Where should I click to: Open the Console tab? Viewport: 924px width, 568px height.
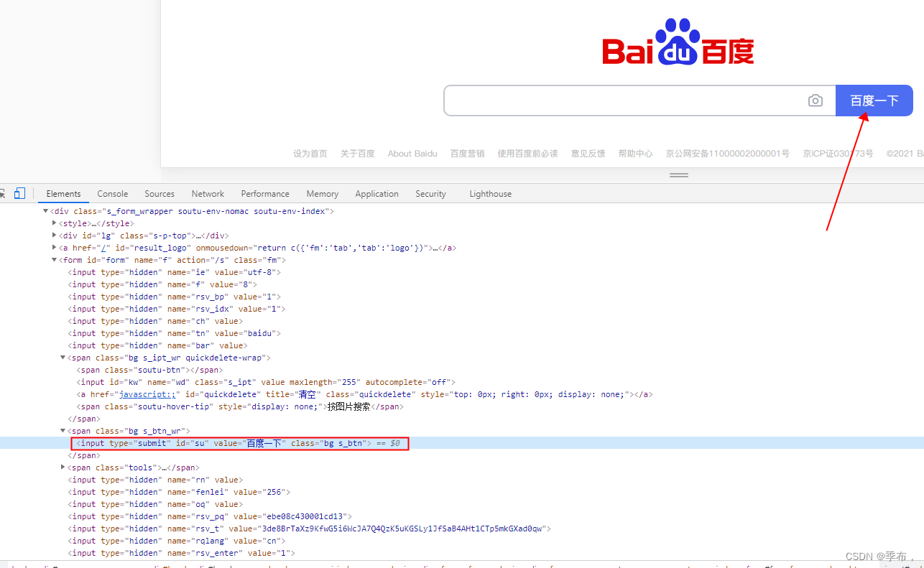point(113,194)
